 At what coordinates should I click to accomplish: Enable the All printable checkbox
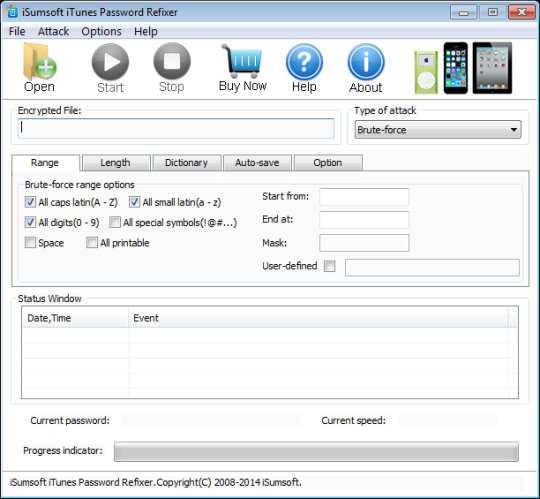click(x=92, y=243)
